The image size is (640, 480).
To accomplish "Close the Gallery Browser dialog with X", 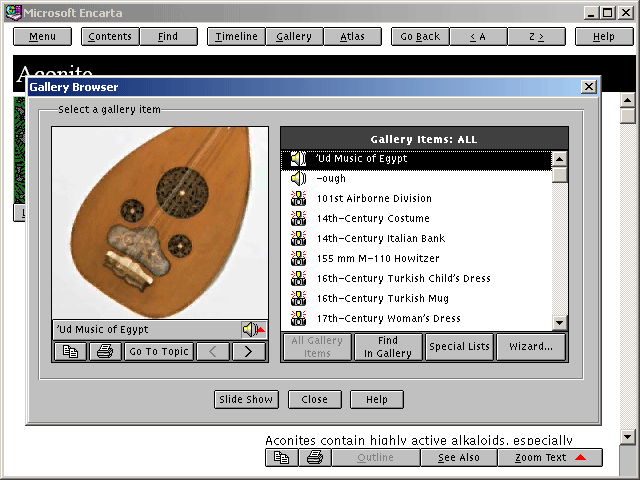I will coord(589,87).
